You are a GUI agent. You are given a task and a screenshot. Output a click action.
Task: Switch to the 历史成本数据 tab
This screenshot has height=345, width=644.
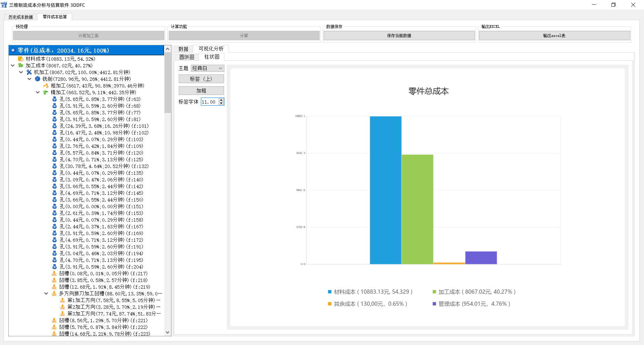pyautogui.click(x=21, y=17)
